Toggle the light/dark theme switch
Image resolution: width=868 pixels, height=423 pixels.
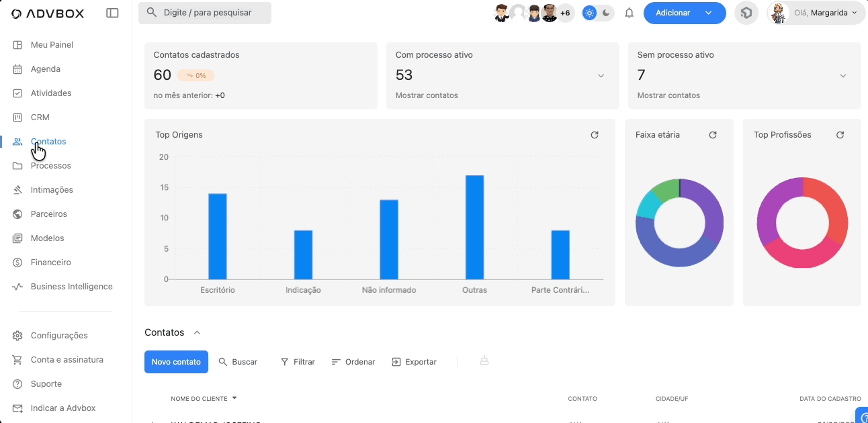point(597,13)
